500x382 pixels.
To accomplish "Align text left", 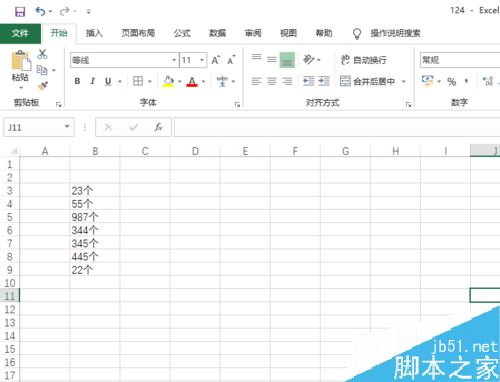I will pyautogui.click(x=256, y=81).
